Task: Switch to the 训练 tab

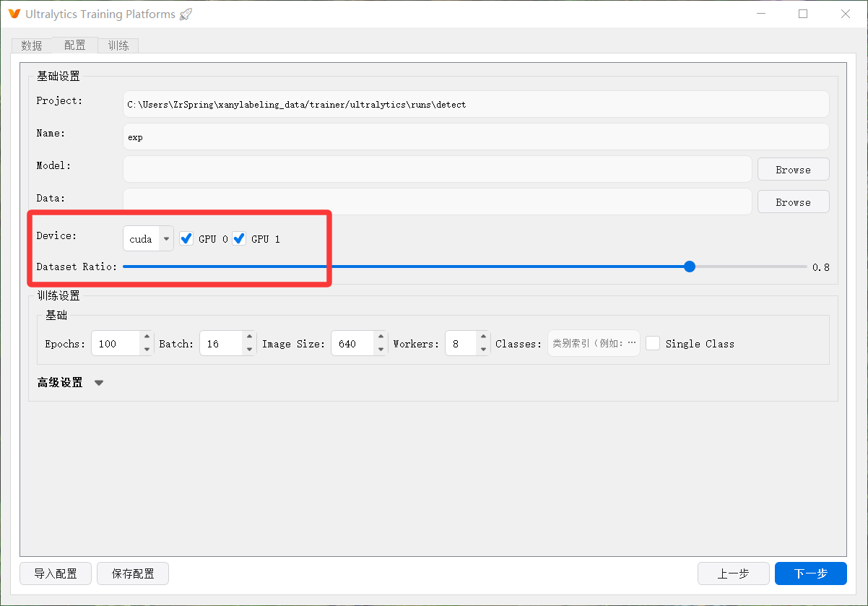Action: tap(118, 46)
